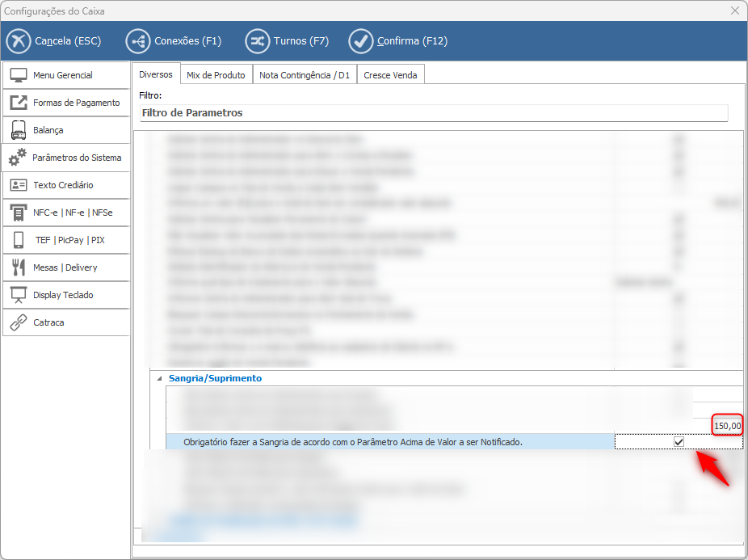Click the Cancela (ESC) X icon

(18, 41)
